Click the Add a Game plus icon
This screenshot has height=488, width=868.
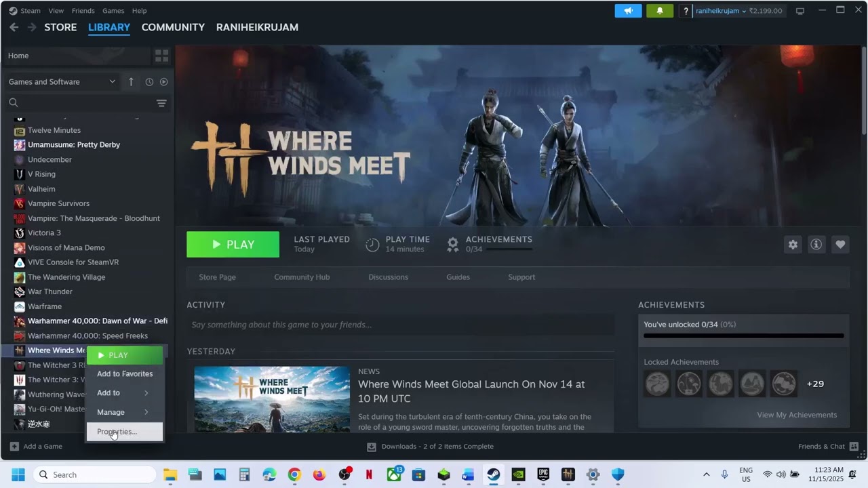(x=14, y=447)
